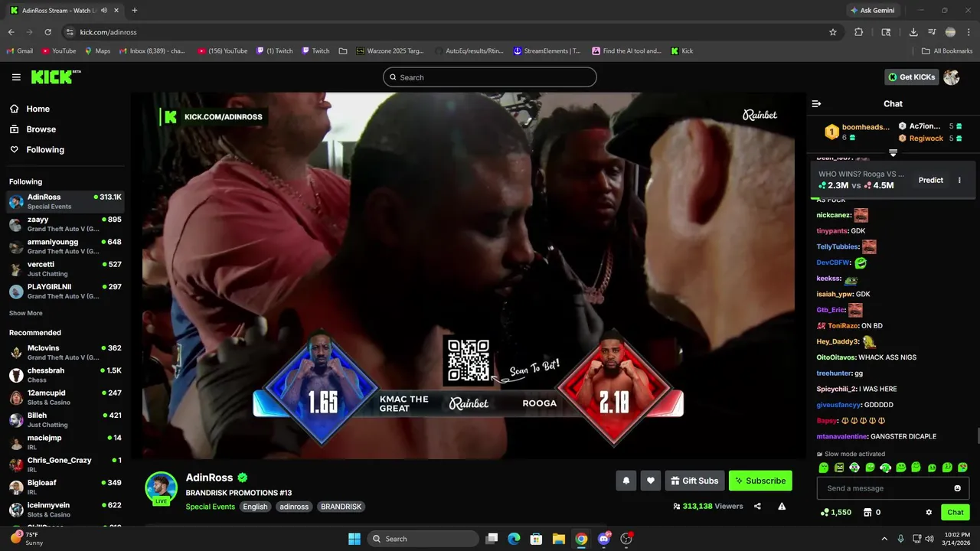Open chessbrah recommended channel
980x551 pixels.
[65, 375]
